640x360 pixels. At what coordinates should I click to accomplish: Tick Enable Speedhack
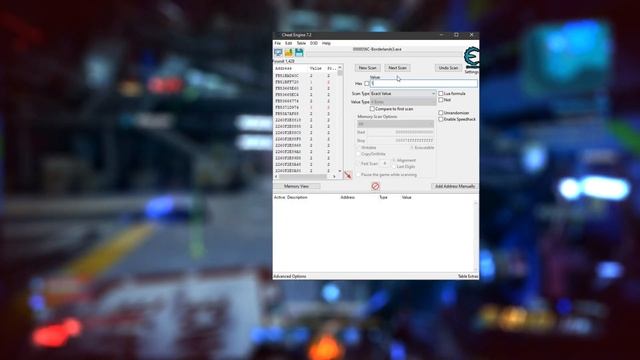pyautogui.click(x=441, y=119)
